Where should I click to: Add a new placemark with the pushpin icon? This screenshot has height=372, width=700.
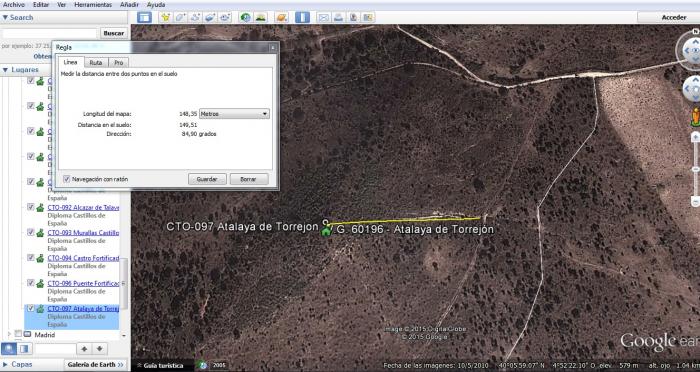coord(165,17)
